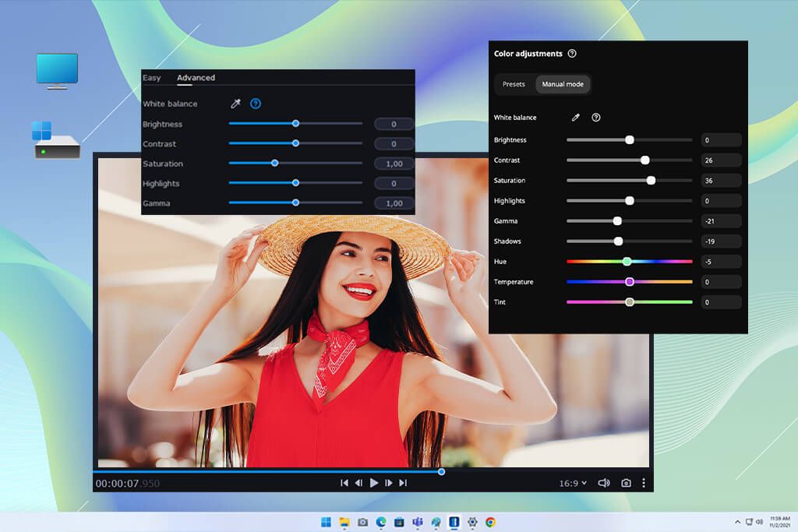Switch to Presets mode
798x532 pixels.
click(x=514, y=84)
